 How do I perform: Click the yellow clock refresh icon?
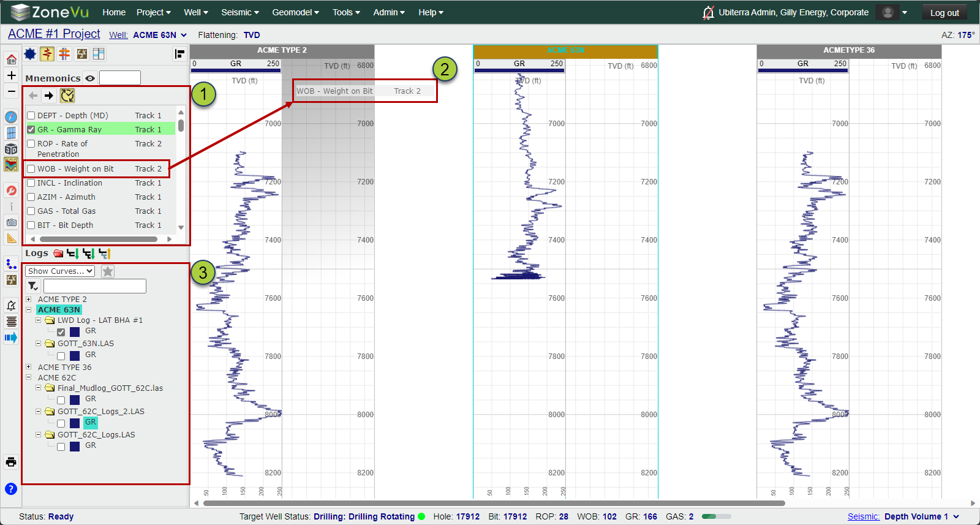[67, 96]
